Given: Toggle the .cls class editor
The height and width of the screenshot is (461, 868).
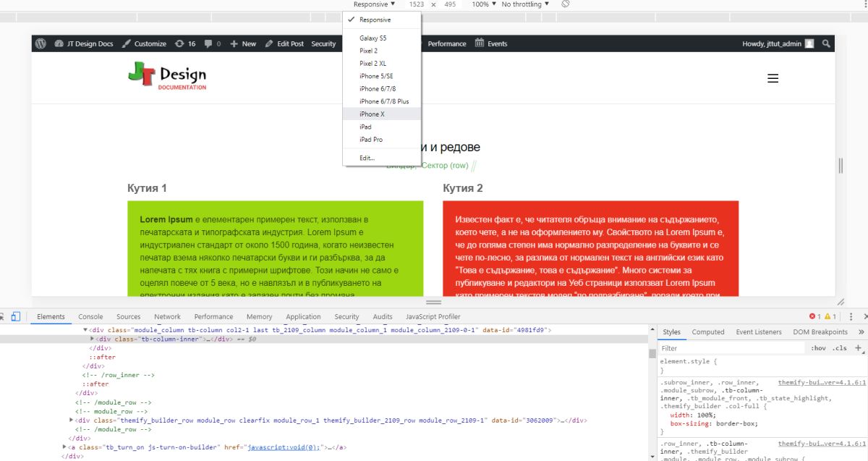Looking at the screenshot, I should click(x=839, y=348).
